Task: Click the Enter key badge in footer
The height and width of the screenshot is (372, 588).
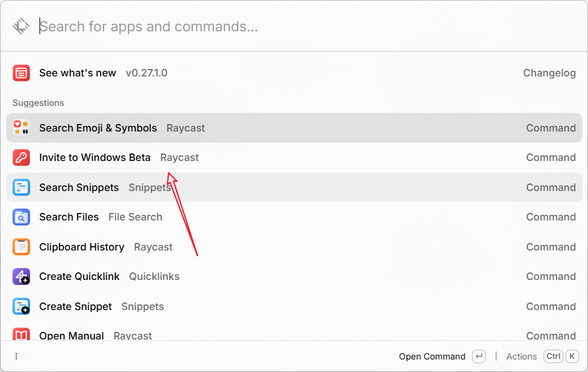Action: point(479,356)
